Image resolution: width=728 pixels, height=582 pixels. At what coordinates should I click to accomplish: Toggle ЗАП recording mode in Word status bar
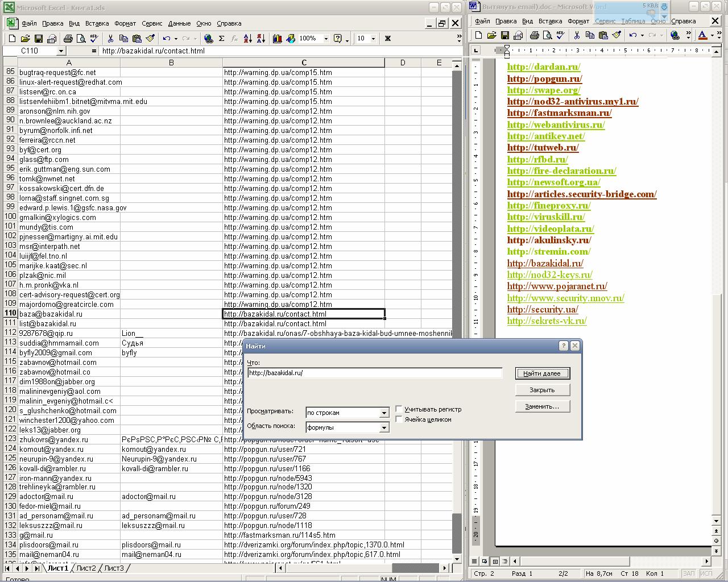688,573
